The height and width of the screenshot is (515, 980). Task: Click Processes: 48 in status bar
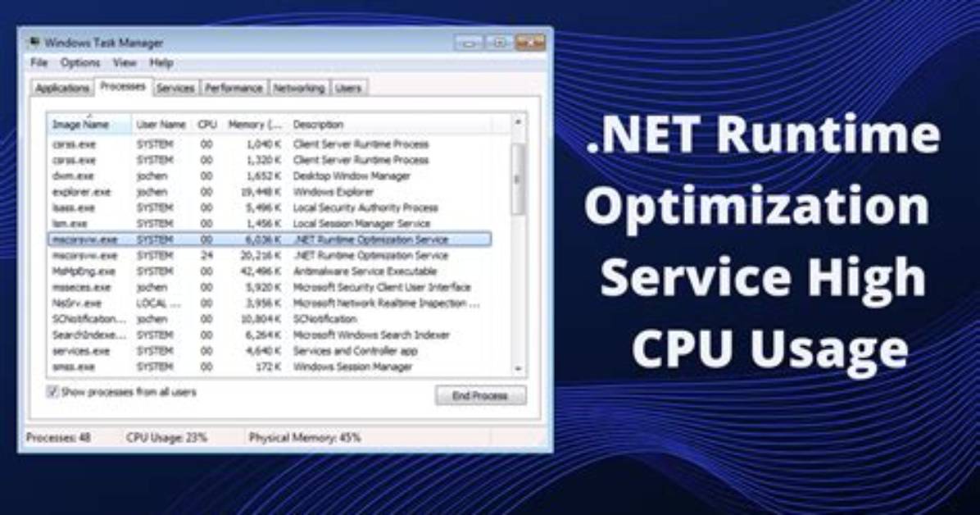point(58,437)
